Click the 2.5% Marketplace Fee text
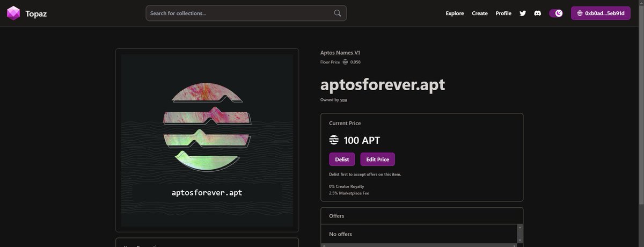 coord(349,193)
